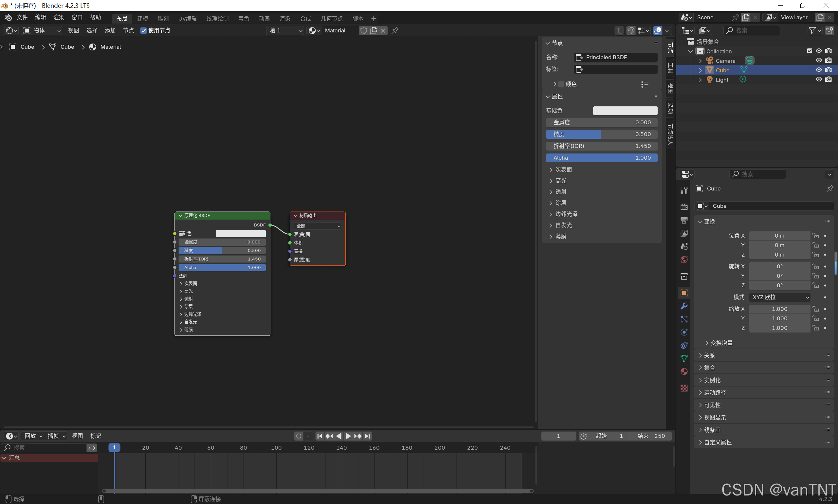Click the 糙度 slider in sidebar properties
This screenshot has height=504, width=838.
[x=601, y=134]
